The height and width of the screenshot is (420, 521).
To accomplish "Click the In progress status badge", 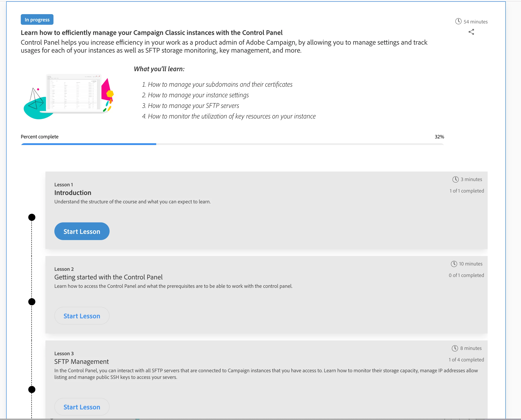I will tap(37, 20).
